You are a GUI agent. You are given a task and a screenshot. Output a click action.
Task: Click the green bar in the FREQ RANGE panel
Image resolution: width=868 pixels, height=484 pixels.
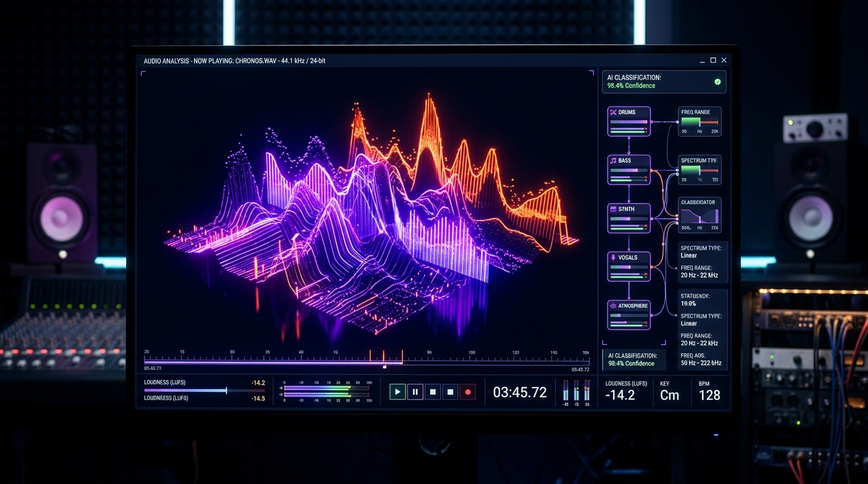[x=691, y=122]
